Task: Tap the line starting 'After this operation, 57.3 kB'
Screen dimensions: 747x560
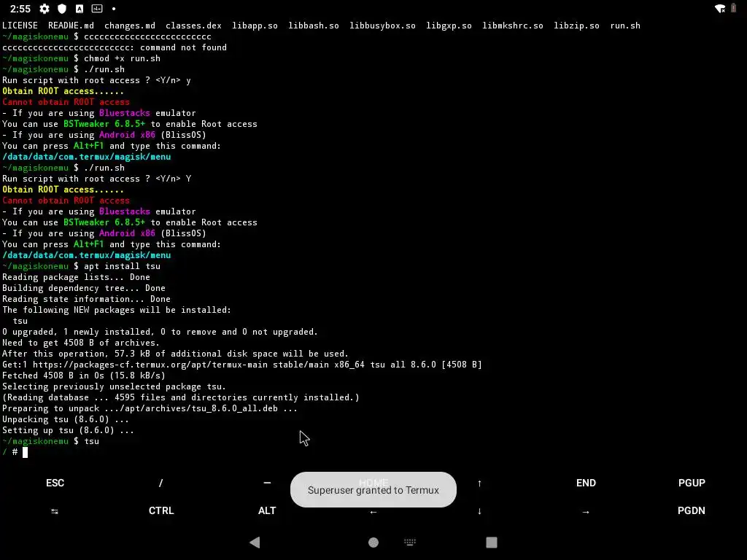Action: [175, 354]
